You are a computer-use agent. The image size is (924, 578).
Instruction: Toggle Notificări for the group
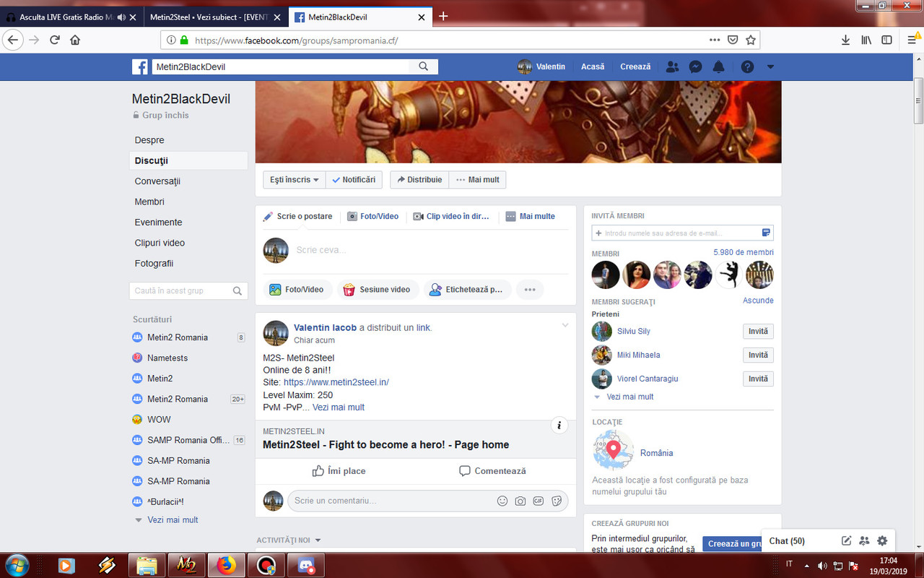coord(354,179)
